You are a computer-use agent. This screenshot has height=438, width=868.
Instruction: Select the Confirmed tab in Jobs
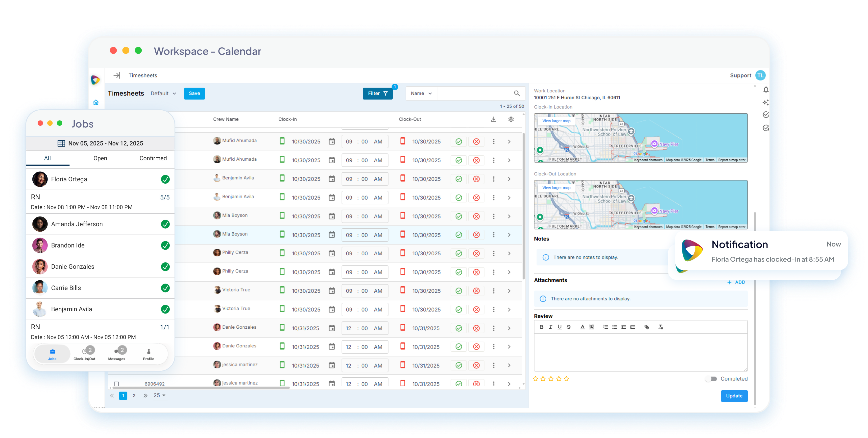(153, 158)
